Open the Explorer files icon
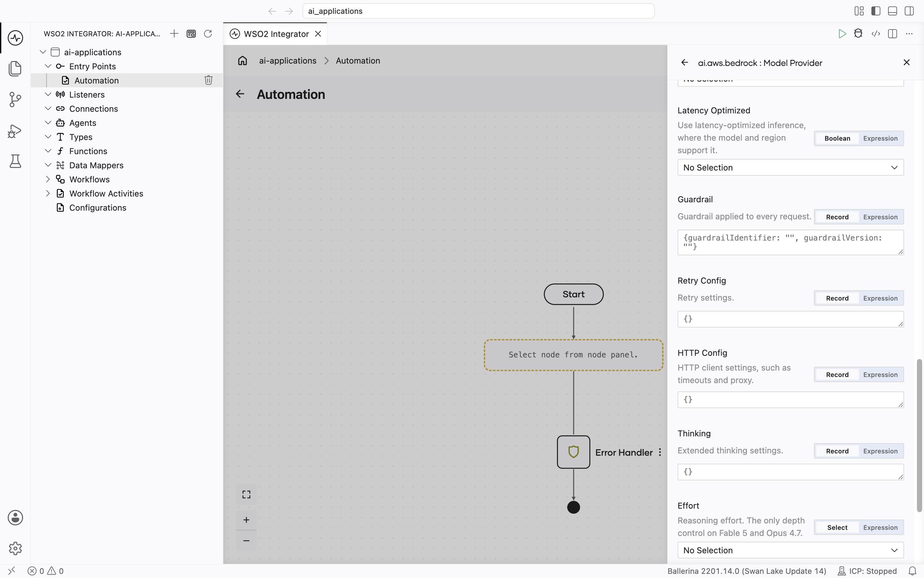Viewport: 924px width, 578px height. point(15,68)
